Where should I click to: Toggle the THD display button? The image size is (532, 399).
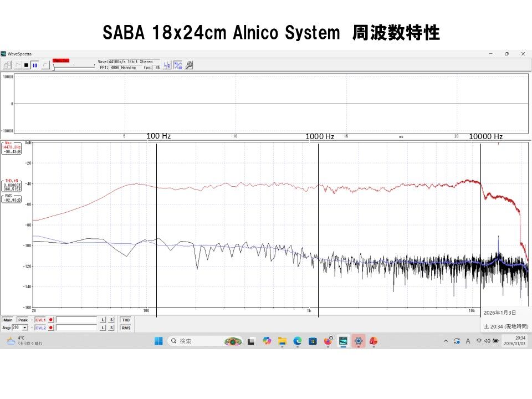point(126,320)
